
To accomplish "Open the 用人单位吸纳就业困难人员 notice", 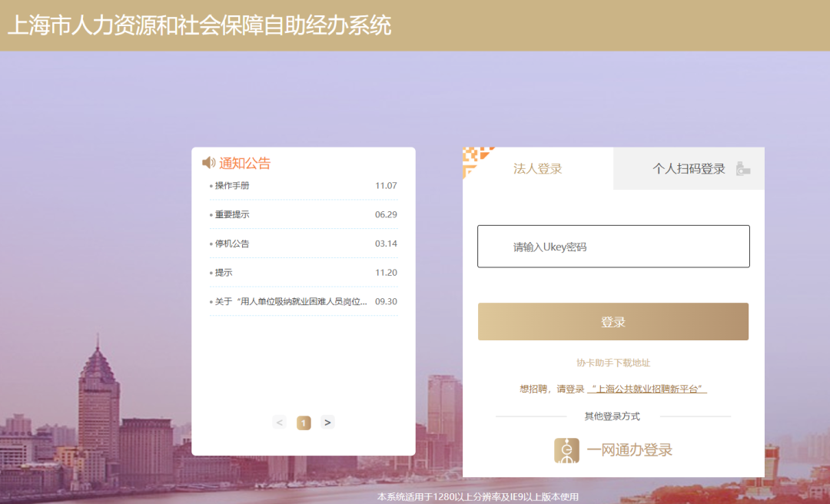I will pyautogui.click(x=290, y=302).
